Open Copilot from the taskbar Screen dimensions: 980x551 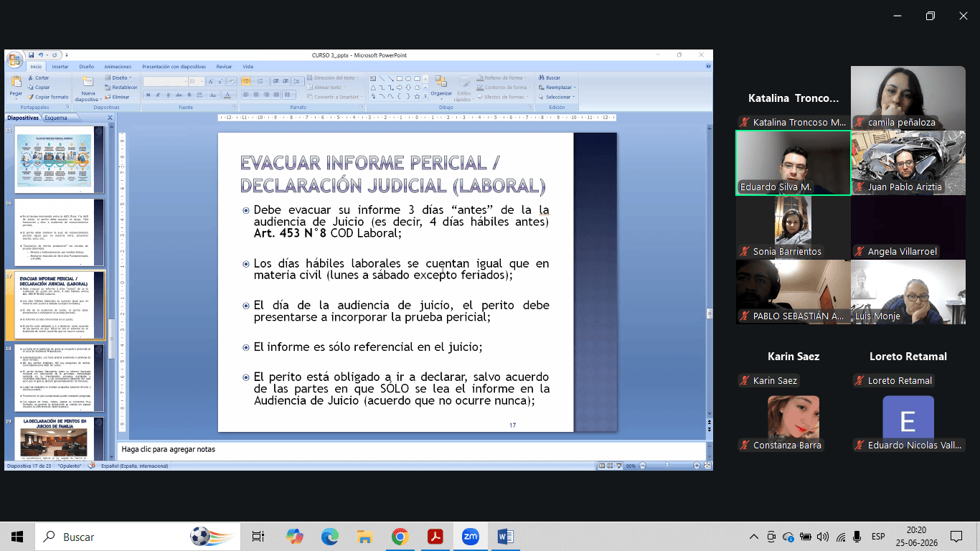pyautogui.click(x=294, y=537)
